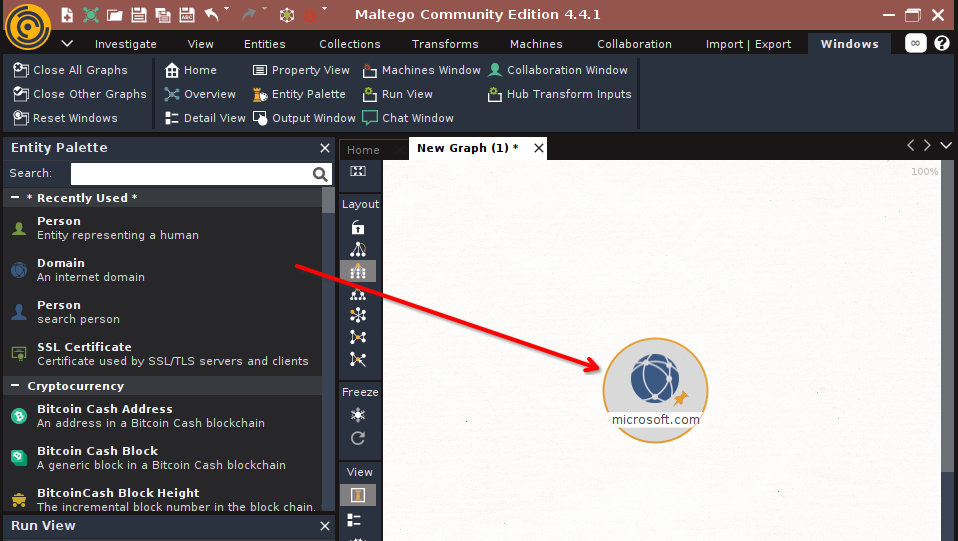Image resolution: width=958 pixels, height=541 pixels.
Task: Open the Home window button
Action: pyautogui.click(x=190, y=70)
